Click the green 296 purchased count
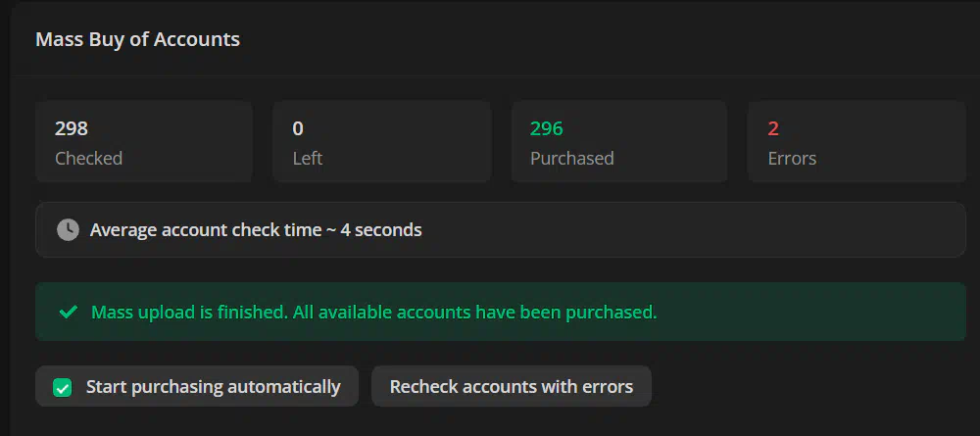The width and height of the screenshot is (980, 436). pos(547,128)
